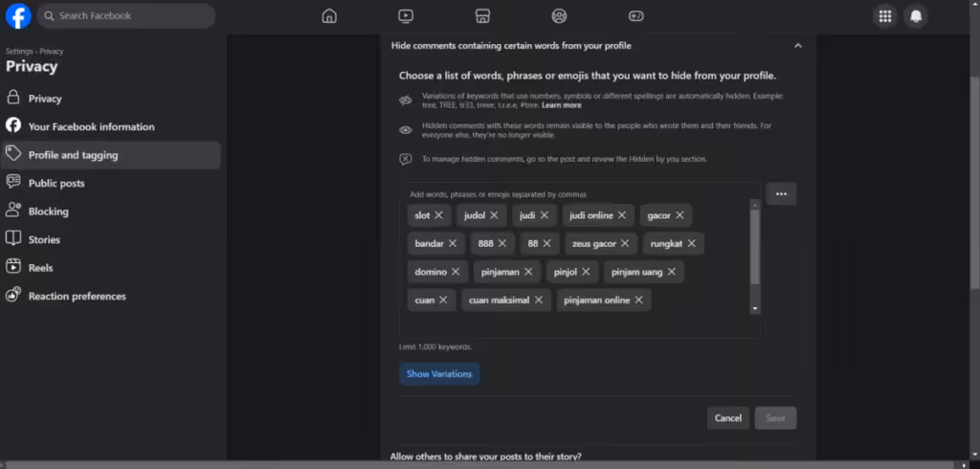Open the notifications bell
This screenshot has width=980, height=469.
point(916,16)
